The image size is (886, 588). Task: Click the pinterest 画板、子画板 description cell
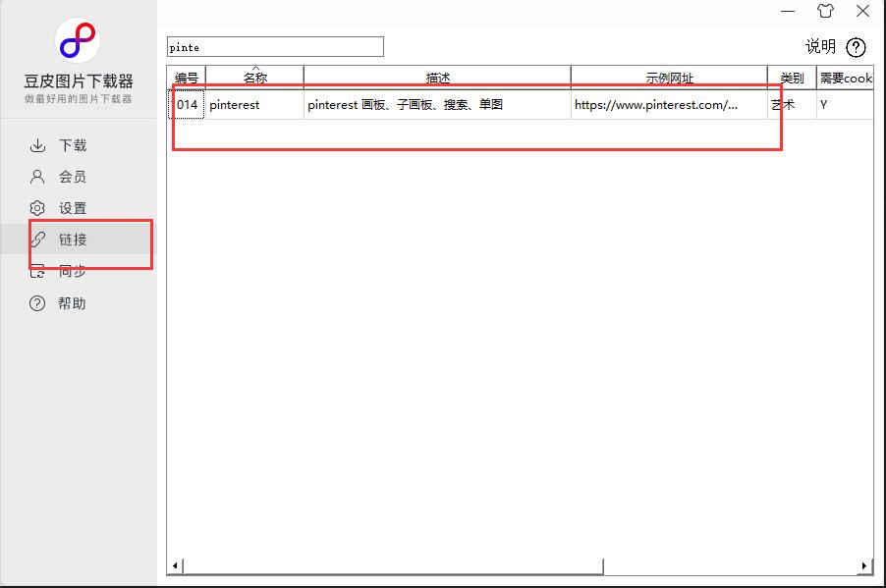pos(437,104)
